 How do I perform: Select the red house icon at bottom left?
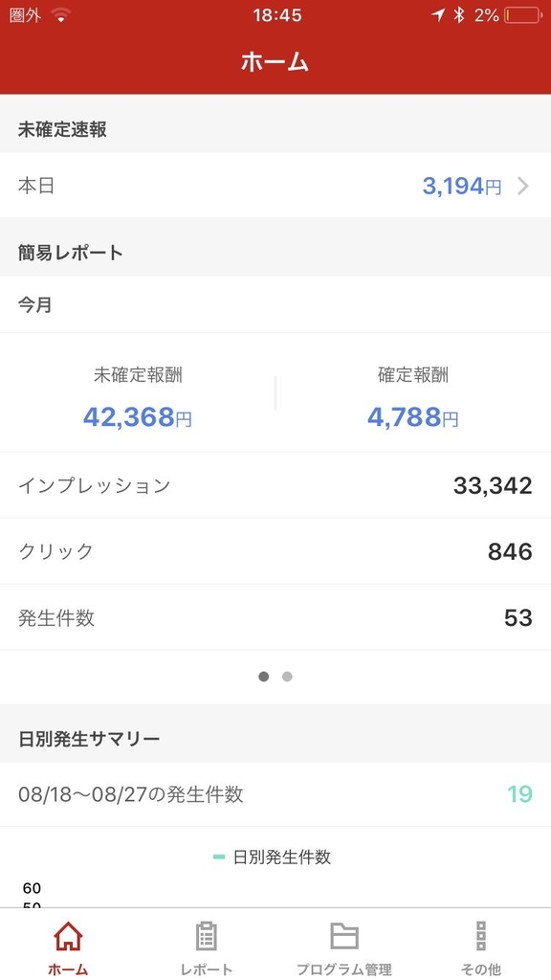(x=65, y=936)
